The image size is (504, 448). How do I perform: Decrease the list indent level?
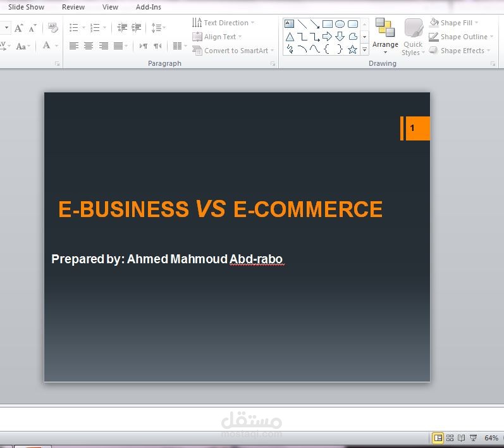pyautogui.click(x=122, y=28)
